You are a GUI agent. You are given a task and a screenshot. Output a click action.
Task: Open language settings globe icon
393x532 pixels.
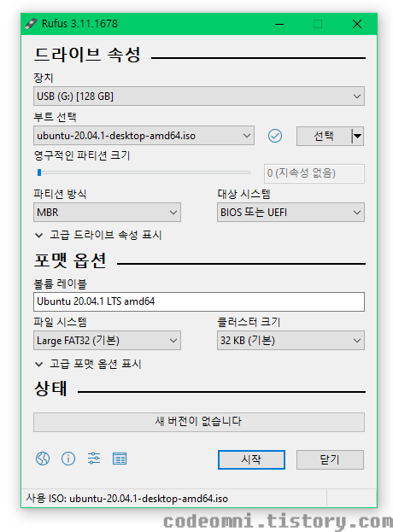click(x=43, y=459)
